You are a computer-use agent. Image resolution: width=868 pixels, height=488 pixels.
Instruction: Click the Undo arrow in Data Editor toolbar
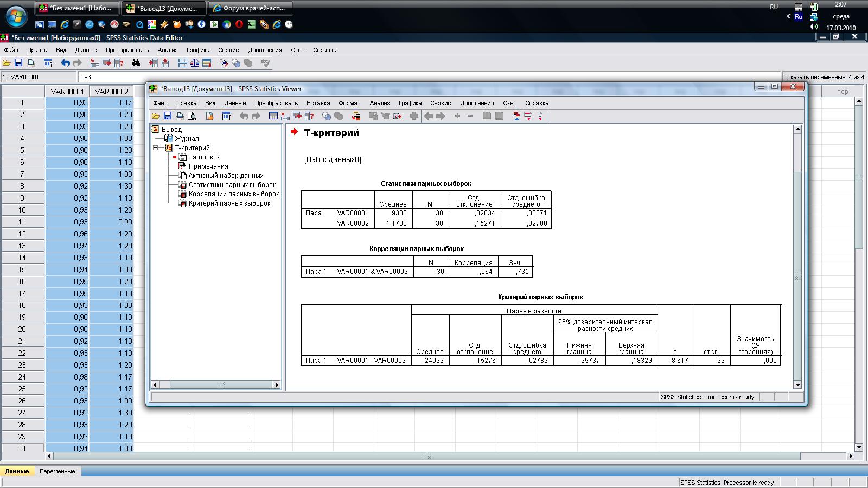coord(65,63)
